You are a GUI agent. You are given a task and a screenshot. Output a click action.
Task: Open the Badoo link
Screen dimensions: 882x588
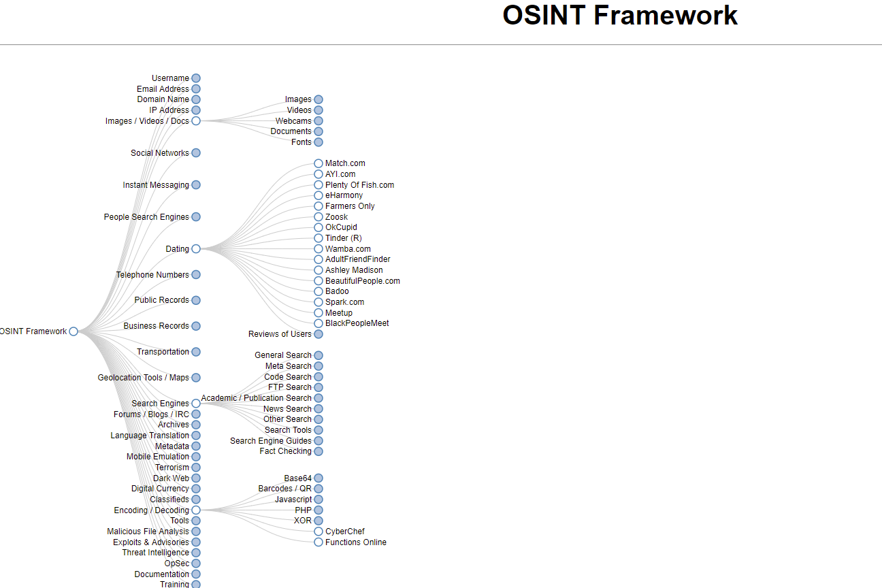pos(337,291)
